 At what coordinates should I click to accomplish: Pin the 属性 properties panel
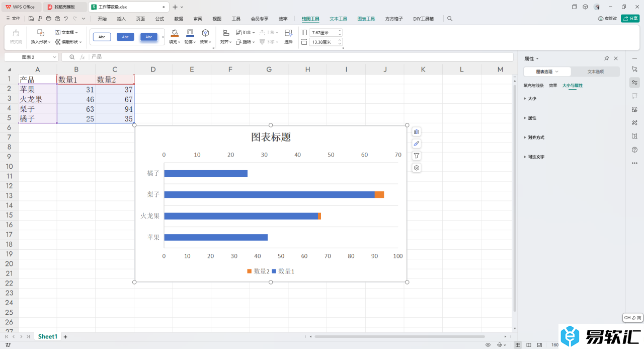pos(607,58)
